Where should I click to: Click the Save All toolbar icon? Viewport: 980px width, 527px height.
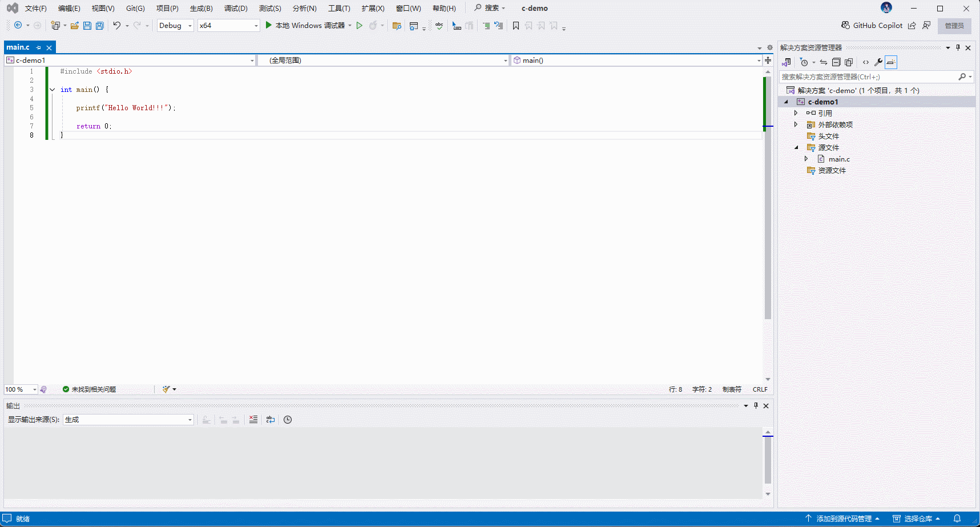[x=100, y=26]
